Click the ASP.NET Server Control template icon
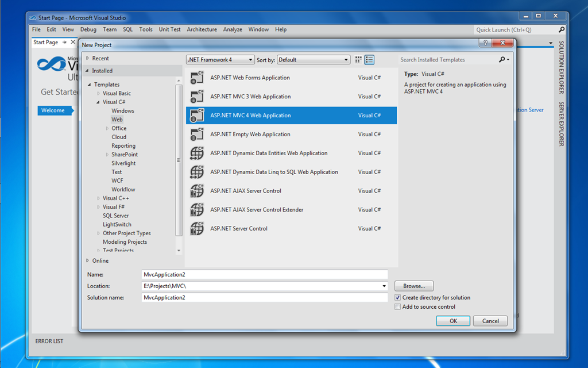 point(197,228)
